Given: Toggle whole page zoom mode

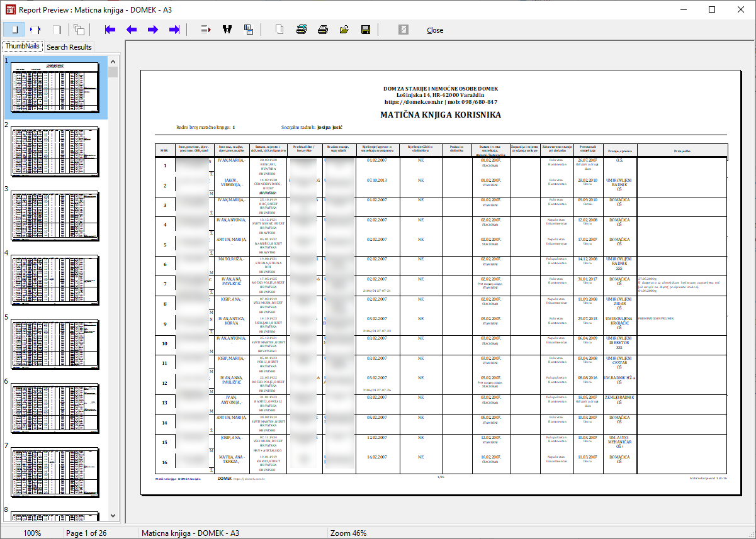Looking at the screenshot, I should 14,30.
